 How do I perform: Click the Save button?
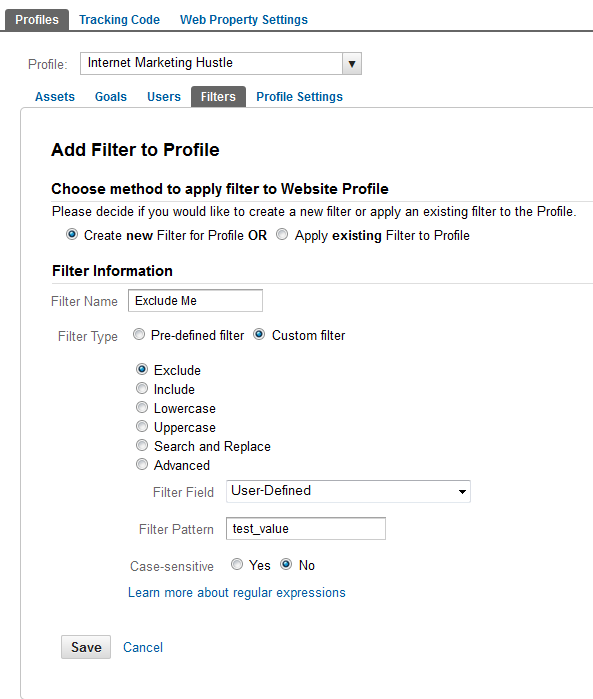coord(86,647)
